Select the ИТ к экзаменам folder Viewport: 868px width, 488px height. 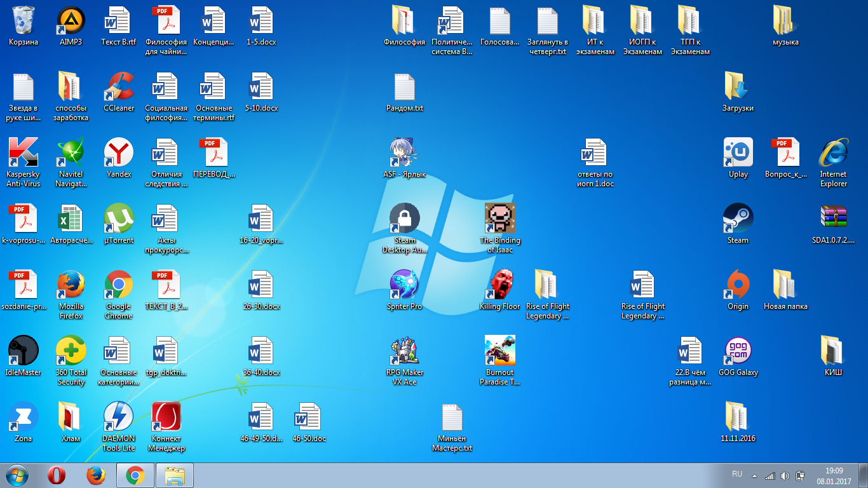[595, 21]
